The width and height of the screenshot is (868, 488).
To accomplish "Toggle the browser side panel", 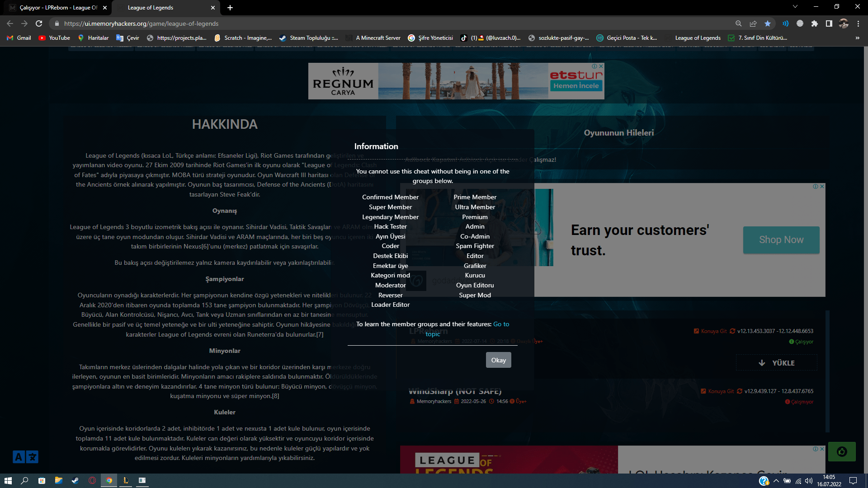I will 829,23.
